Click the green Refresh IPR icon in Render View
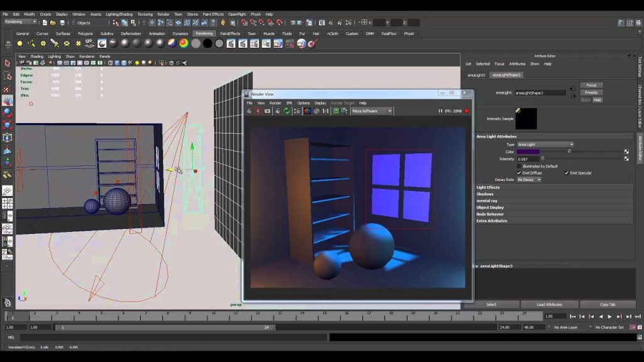The height and width of the screenshot is (362, 644). [x=287, y=111]
